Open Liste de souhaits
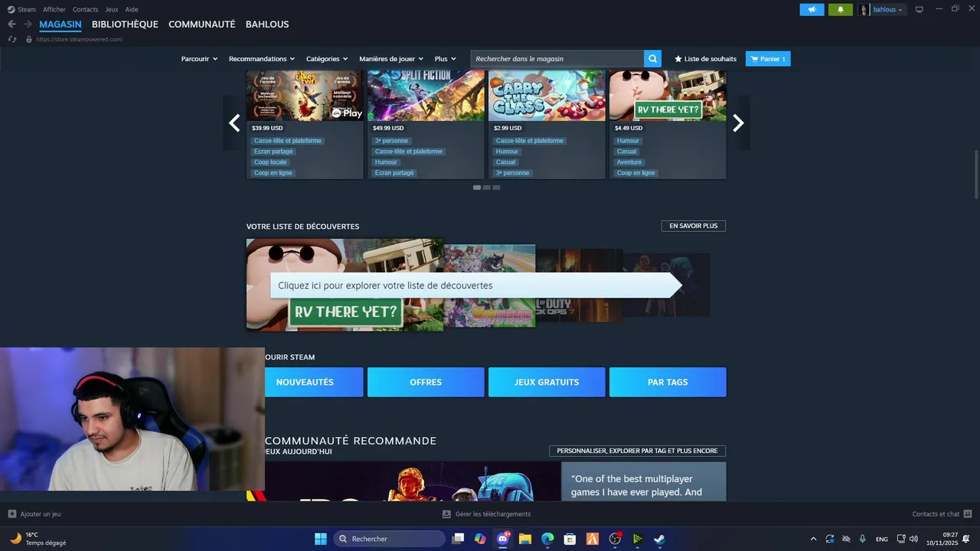Viewport: 980px width, 551px height. 705,59
